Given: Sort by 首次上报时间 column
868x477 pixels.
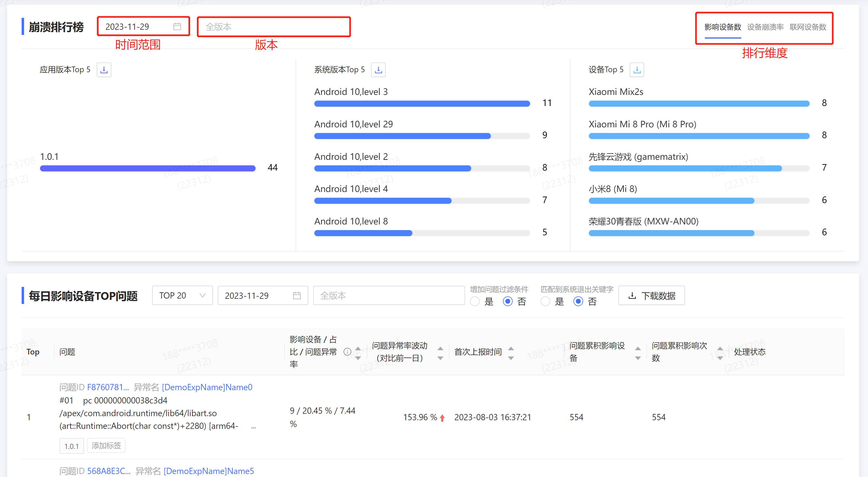Looking at the screenshot, I should pyautogui.click(x=511, y=353).
